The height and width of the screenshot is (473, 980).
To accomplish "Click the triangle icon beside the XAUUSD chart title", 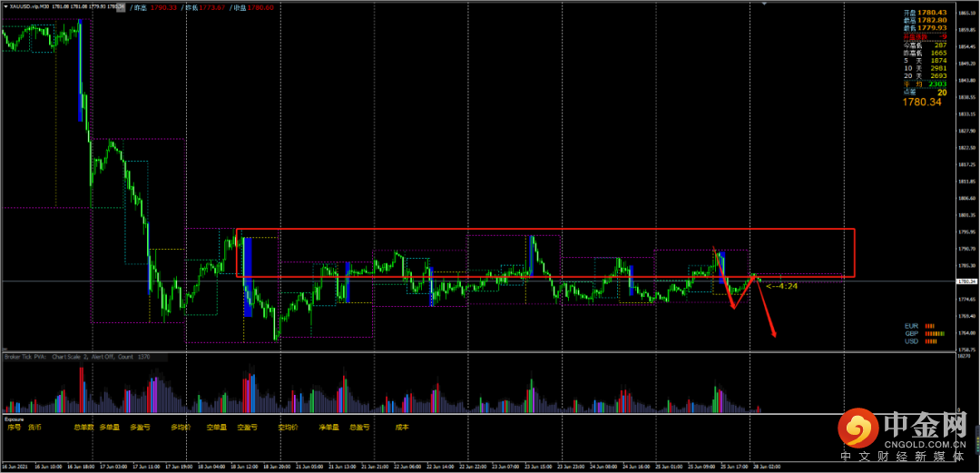I will tap(6, 6).
